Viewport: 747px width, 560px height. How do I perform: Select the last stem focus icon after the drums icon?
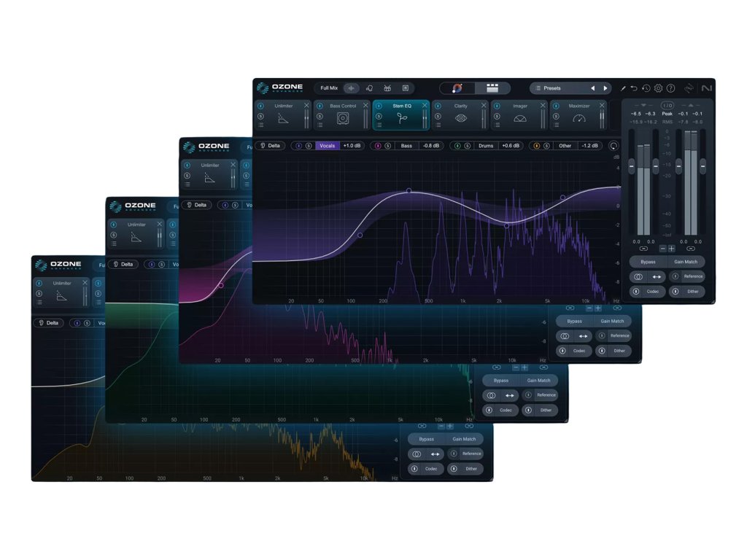click(406, 88)
